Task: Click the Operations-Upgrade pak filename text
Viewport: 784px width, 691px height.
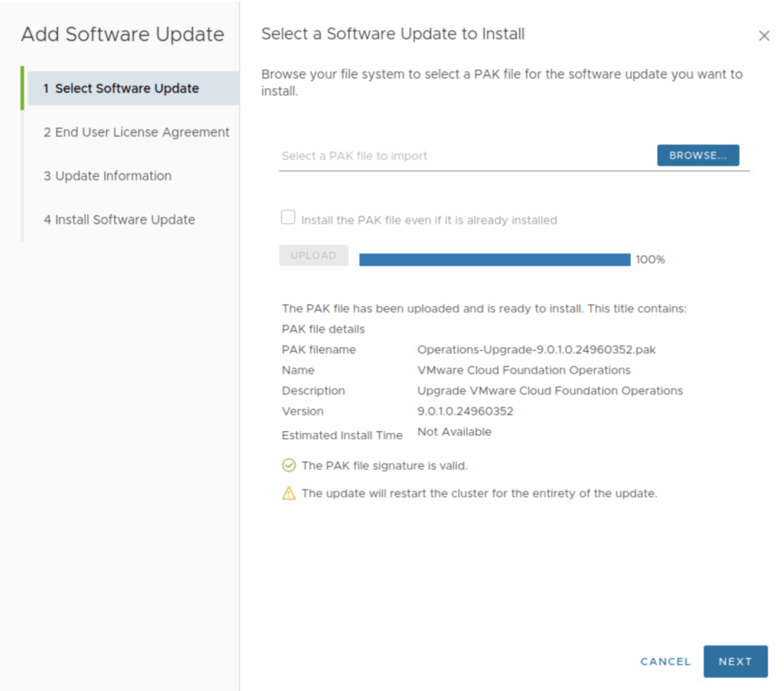Action: click(x=536, y=349)
